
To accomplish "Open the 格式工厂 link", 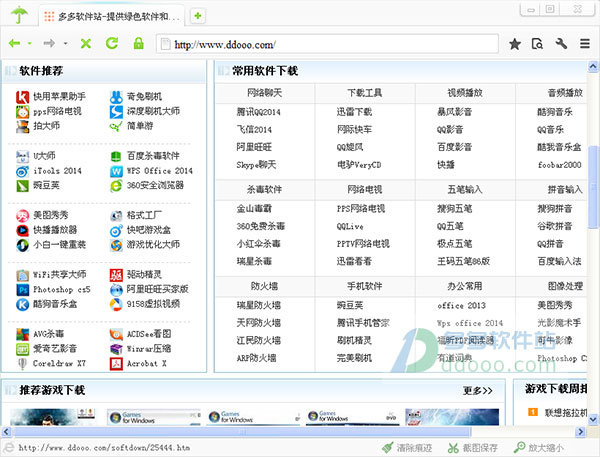I will pos(144,215).
